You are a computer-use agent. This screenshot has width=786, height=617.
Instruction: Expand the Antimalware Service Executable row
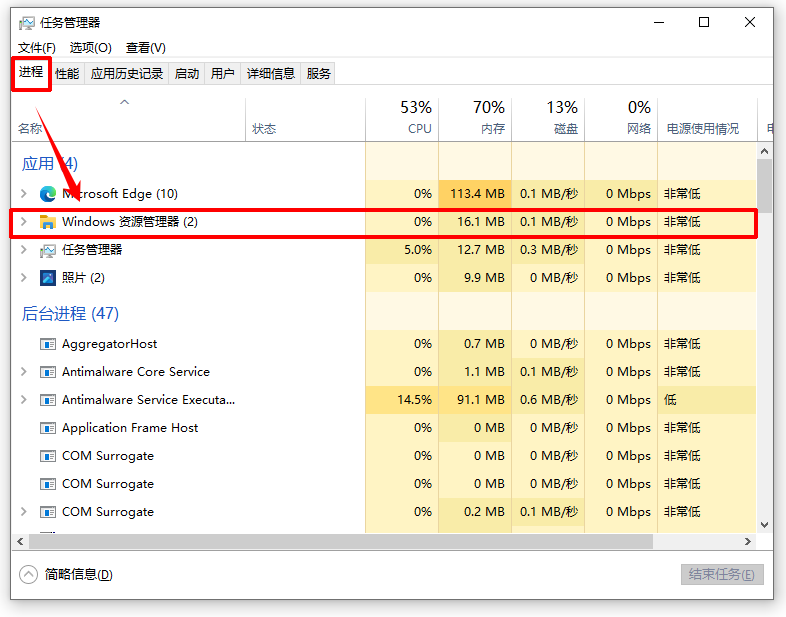tap(24, 400)
